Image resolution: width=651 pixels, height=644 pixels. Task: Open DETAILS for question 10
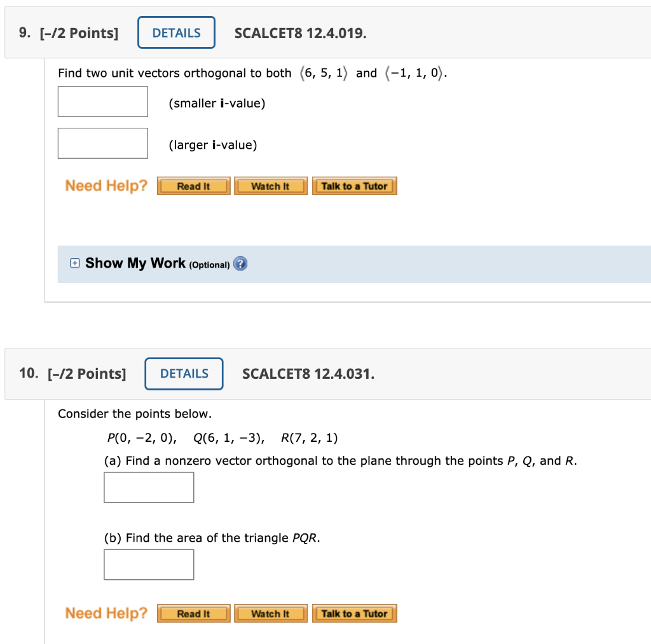click(184, 374)
